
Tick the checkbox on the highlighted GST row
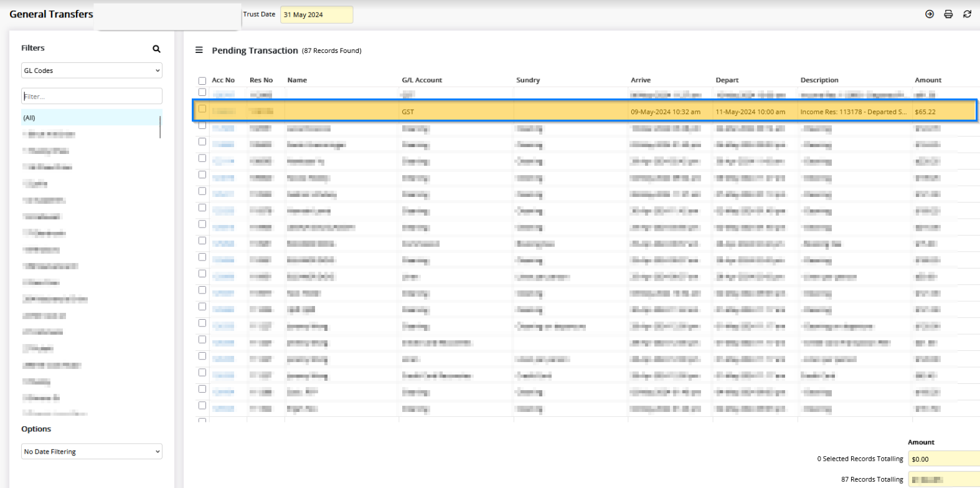[202, 109]
